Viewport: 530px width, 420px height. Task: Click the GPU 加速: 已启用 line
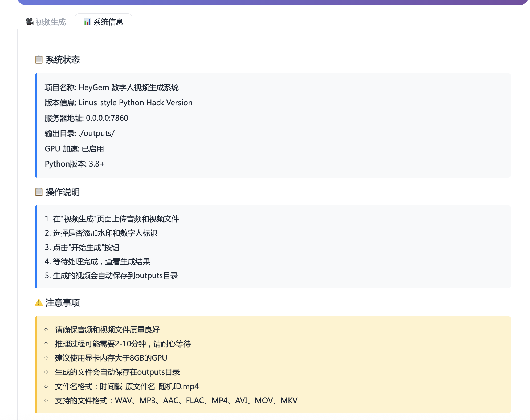click(74, 149)
